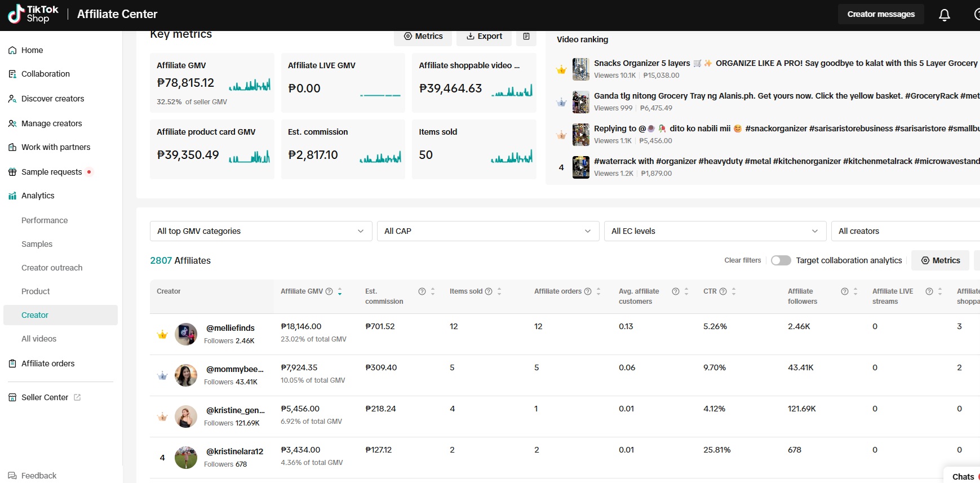This screenshot has width=980, height=483.
Task: Click the Feedback icon
Action: point(12,476)
